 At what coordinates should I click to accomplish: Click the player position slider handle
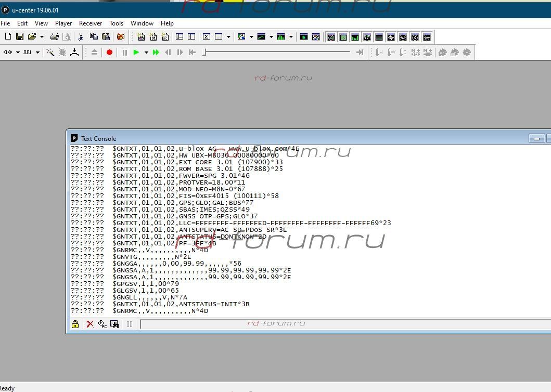pos(205,53)
